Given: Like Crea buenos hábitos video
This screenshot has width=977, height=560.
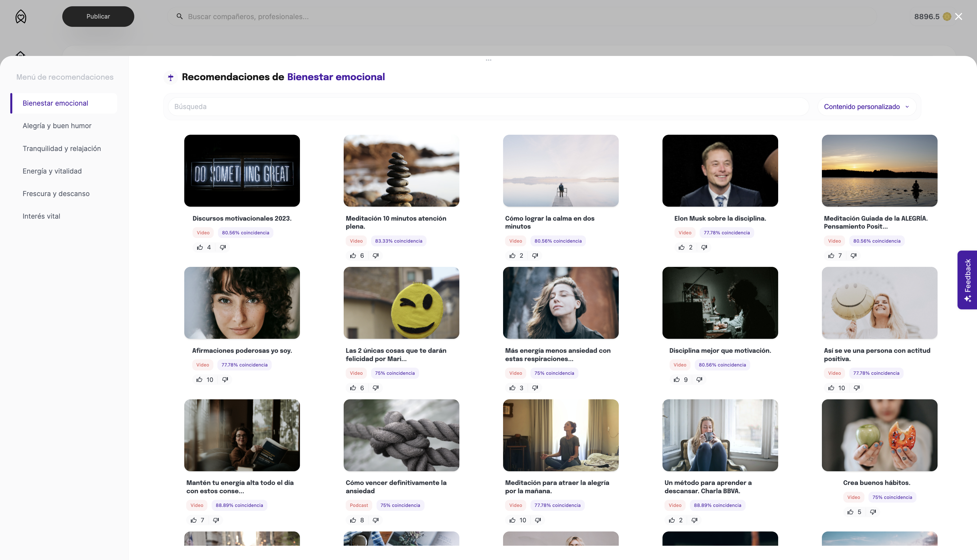Looking at the screenshot, I should click(x=850, y=512).
